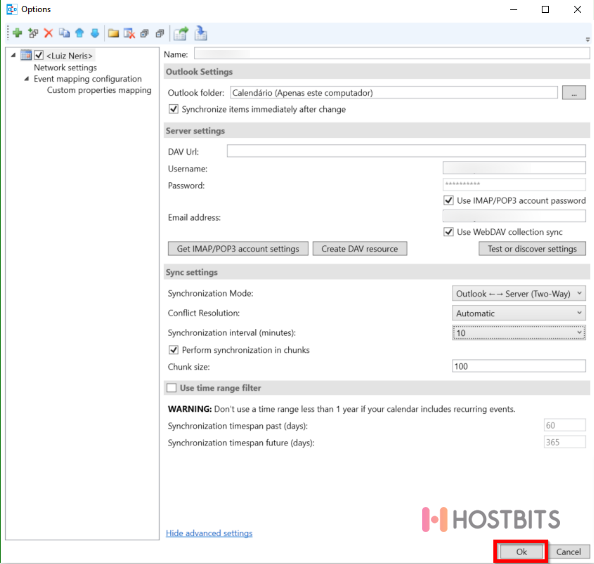
Task: Add multiple profiles icon
Action: point(33,33)
